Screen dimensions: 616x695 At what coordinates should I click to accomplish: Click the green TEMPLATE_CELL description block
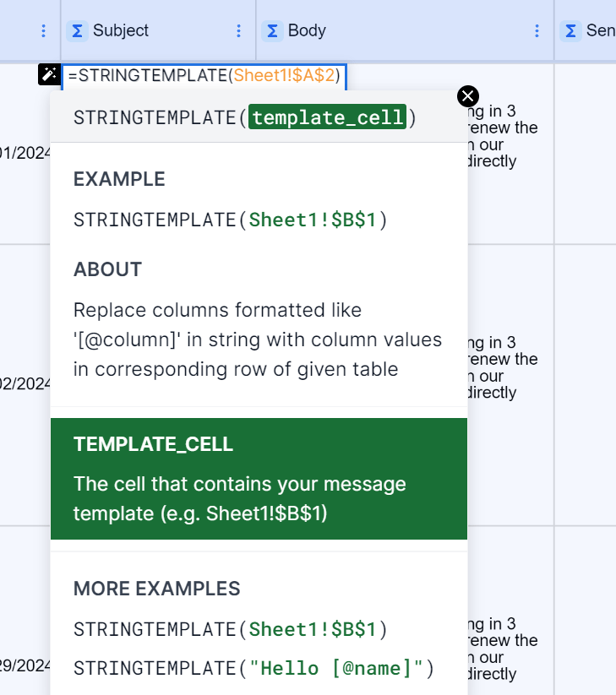[259, 479]
